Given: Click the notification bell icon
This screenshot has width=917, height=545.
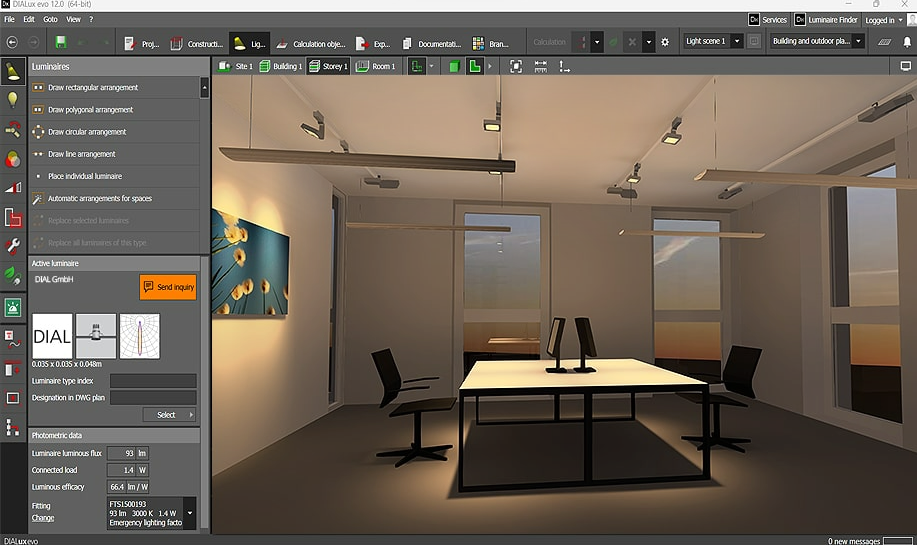Looking at the screenshot, I should tap(906, 42).
